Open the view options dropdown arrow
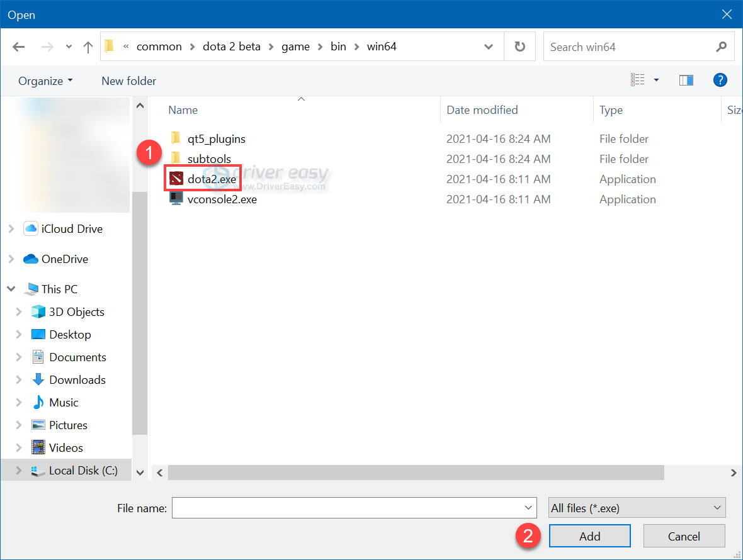Image resolution: width=743 pixels, height=560 pixels. click(x=656, y=80)
